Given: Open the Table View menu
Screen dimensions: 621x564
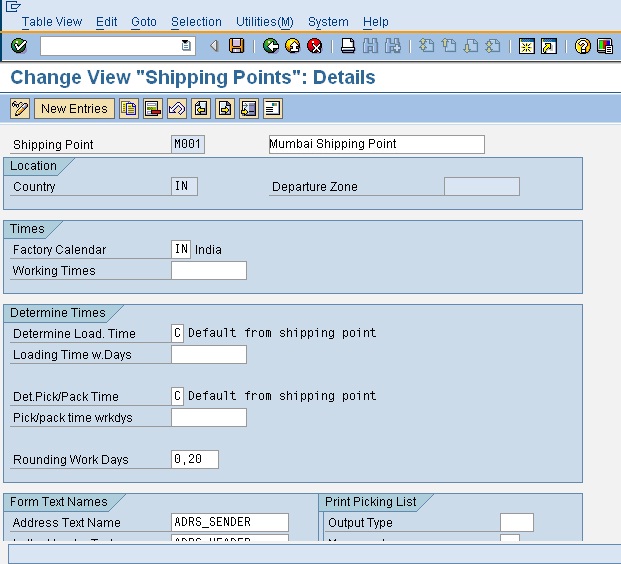Looking at the screenshot, I should click(x=52, y=22).
